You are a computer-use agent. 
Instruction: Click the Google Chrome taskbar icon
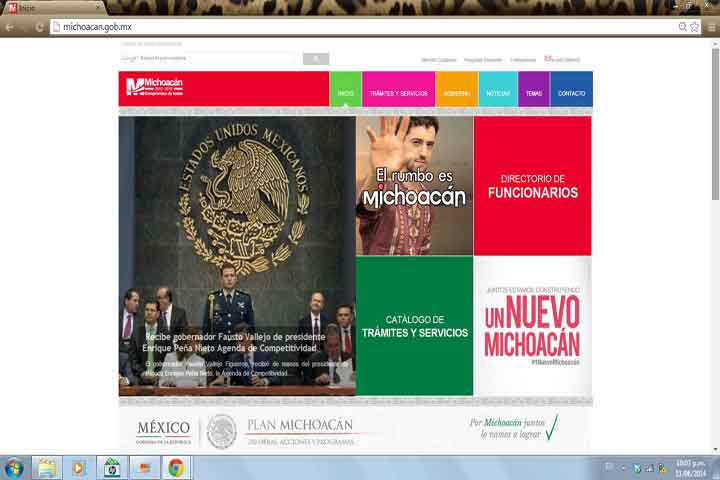(x=175, y=467)
